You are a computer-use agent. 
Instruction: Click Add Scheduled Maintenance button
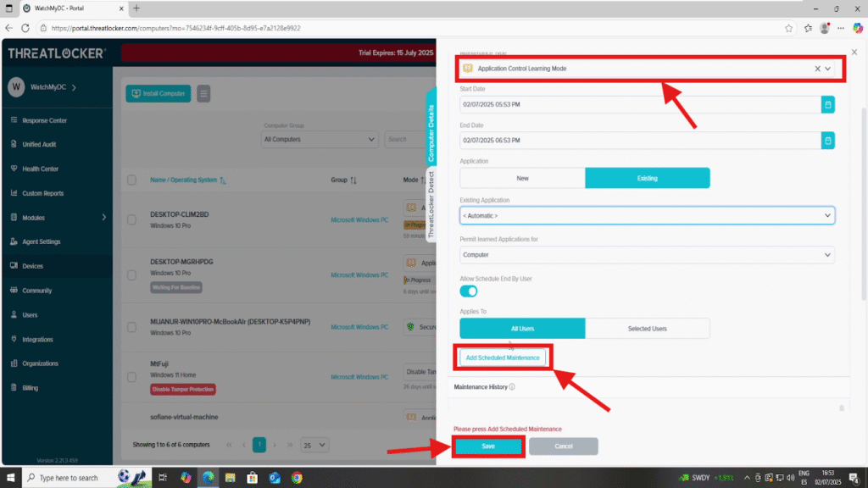(503, 358)
